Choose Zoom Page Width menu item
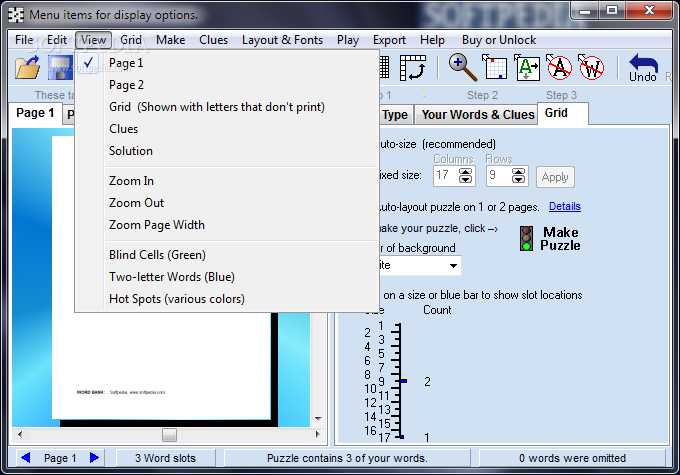 [226, 225]
